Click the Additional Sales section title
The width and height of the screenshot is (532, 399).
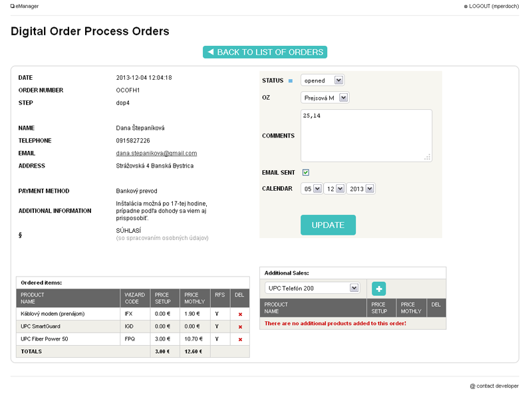click(287, 273)
